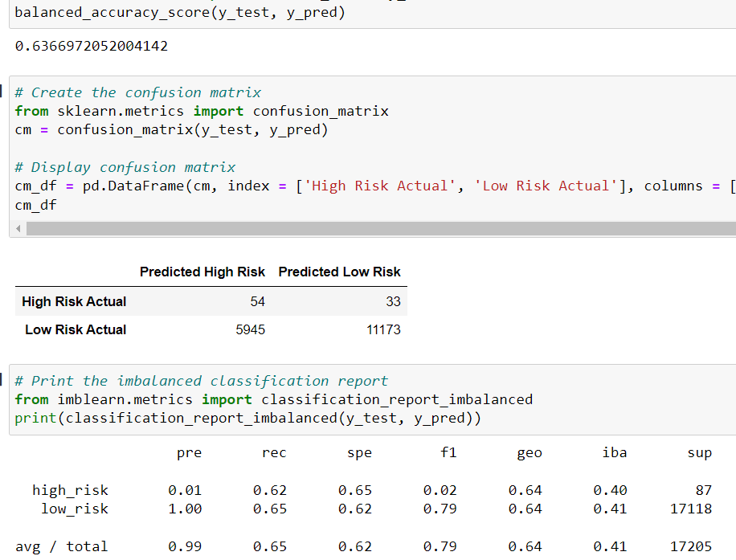
Task: Click the total support value 17205
Action: click(x=691, y=546)
